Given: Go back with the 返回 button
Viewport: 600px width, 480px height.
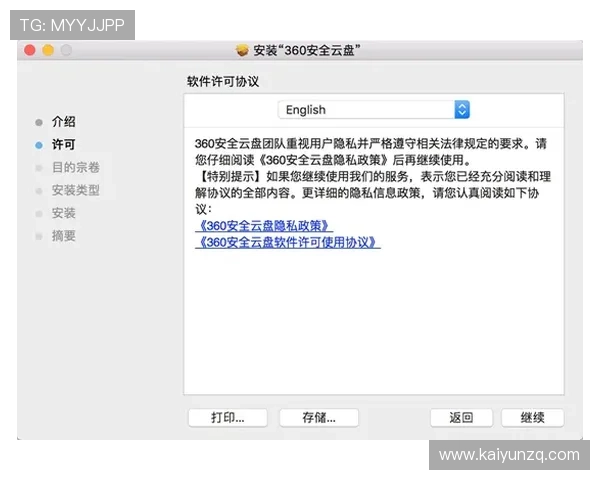Looking at the screenshot, I should (461, 417).
